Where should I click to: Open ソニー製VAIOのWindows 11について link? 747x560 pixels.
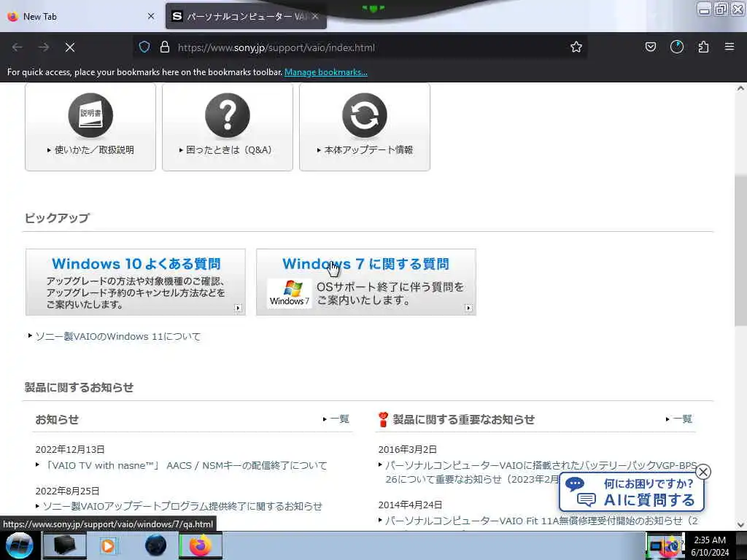[117, 336]
